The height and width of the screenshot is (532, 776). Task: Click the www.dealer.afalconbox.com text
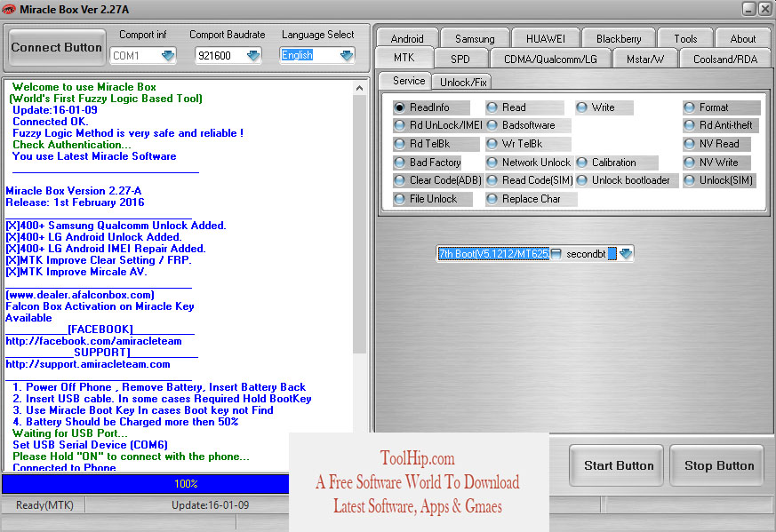(x=80, y=295)
